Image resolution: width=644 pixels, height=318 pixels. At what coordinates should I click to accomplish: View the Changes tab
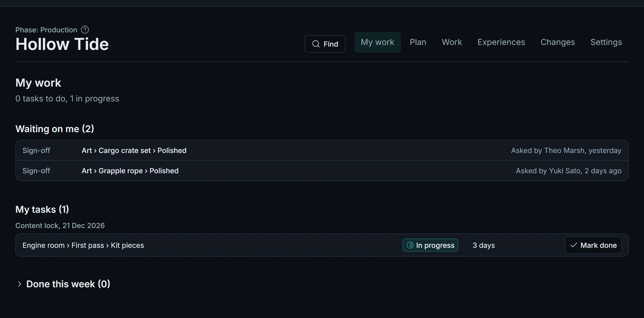click(557, 42)
